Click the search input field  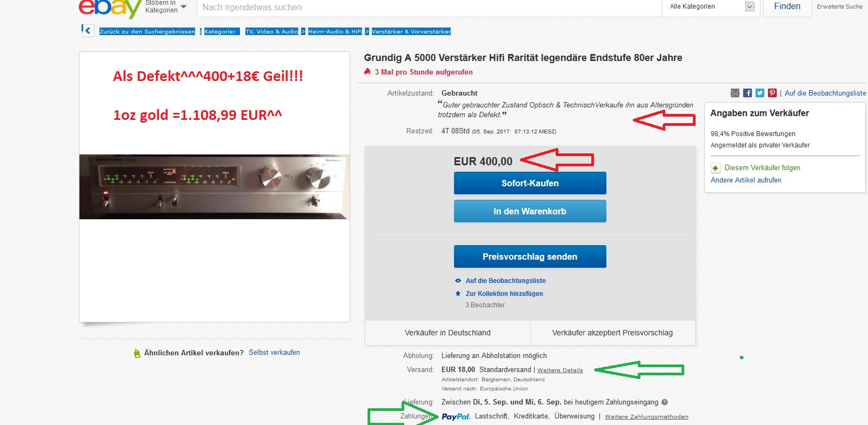click(429, 8)
